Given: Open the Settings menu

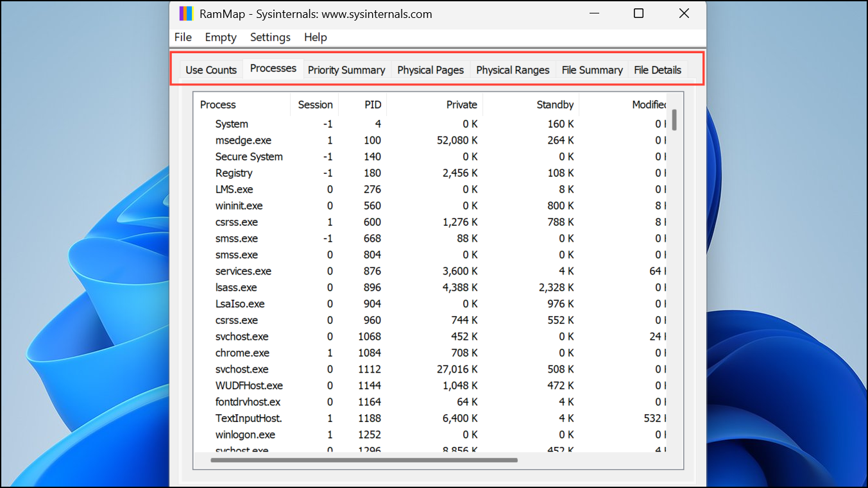Looking at the screenshot, I should (x=270, y=37).
